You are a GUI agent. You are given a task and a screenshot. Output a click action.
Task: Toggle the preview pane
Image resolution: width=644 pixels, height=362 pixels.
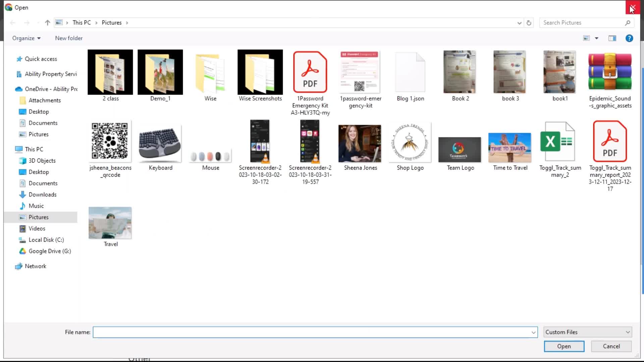tap(612, 38)
